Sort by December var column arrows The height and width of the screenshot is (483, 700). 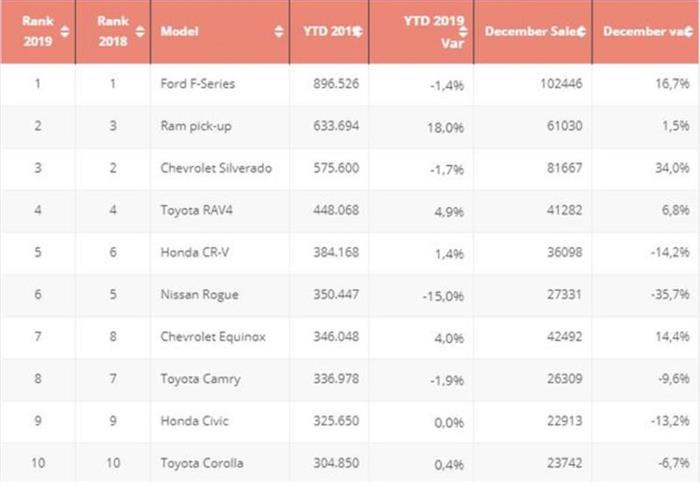pyautogui.click(x=689, y=32)
